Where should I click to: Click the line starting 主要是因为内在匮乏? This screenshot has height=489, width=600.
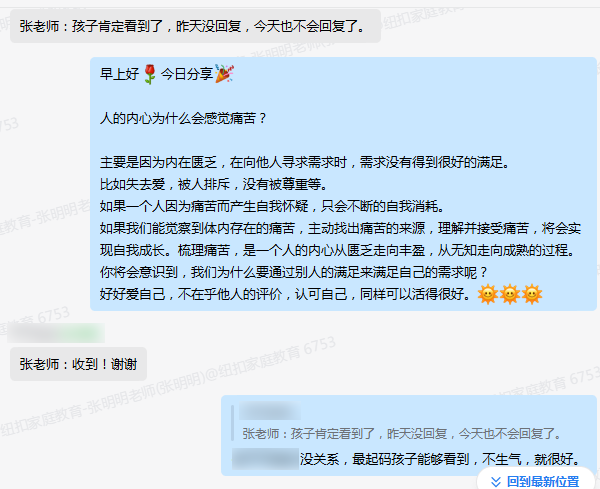click(305, 162)
